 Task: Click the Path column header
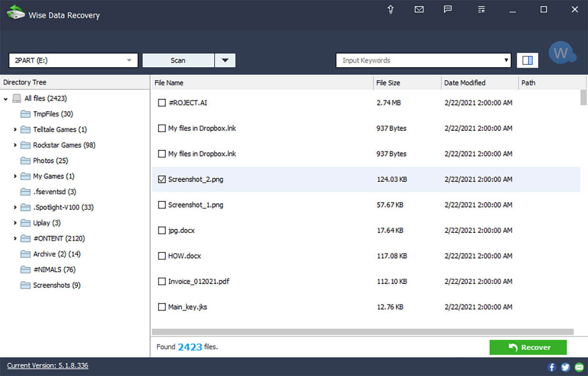(551, 83)
